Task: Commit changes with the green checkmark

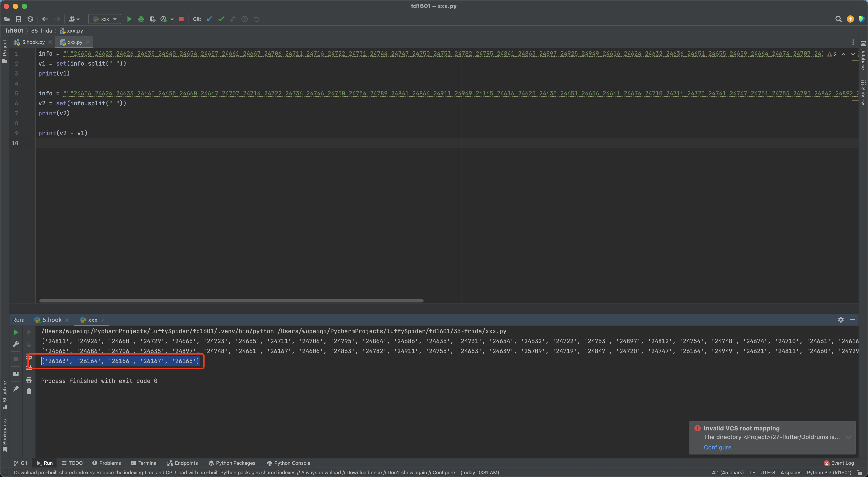Action: click(x=221, y=19)
